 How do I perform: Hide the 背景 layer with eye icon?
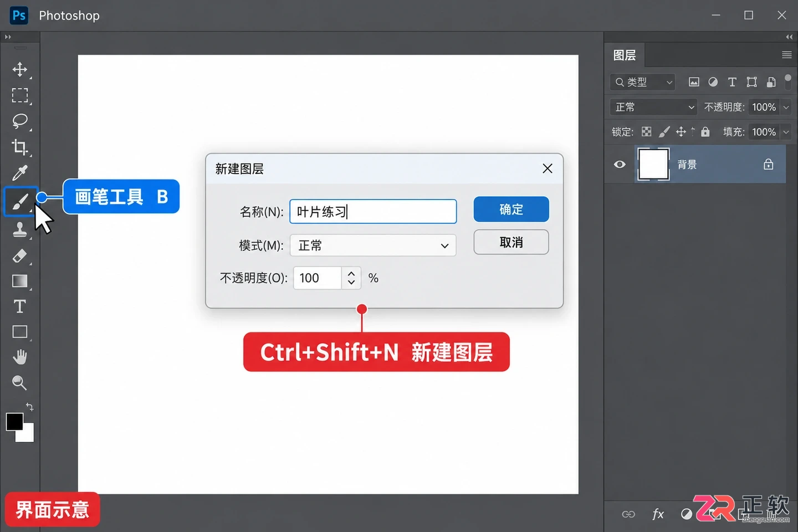[x=620, y=165]
